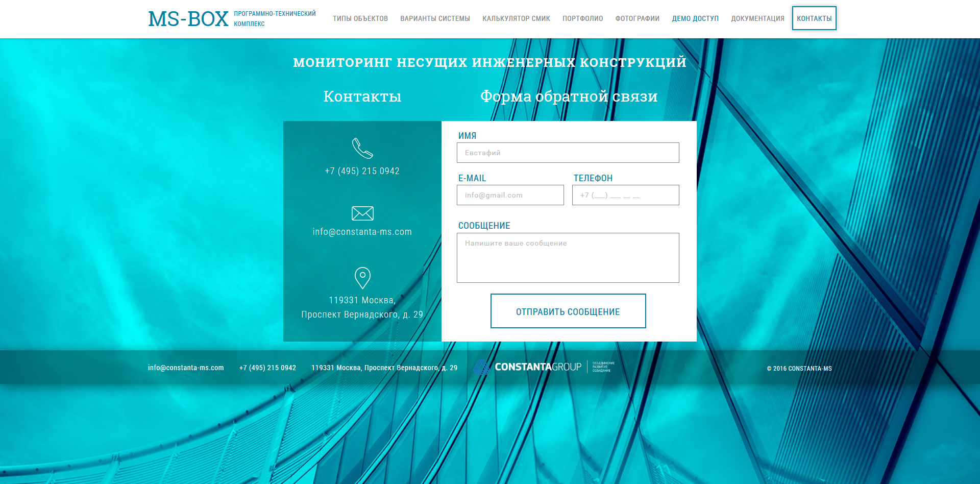Open Калькулятор СМИК from navigation

click(x=516, y=19)
